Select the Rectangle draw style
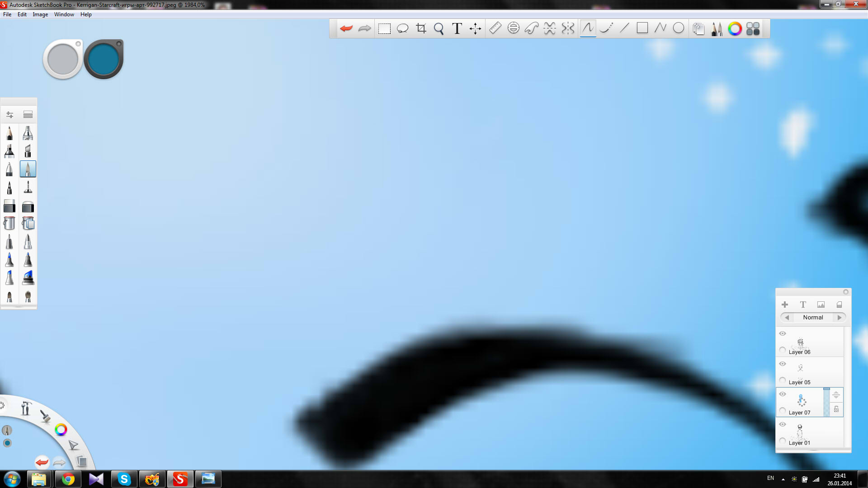 pyautogui.click(x=642, y=28)
